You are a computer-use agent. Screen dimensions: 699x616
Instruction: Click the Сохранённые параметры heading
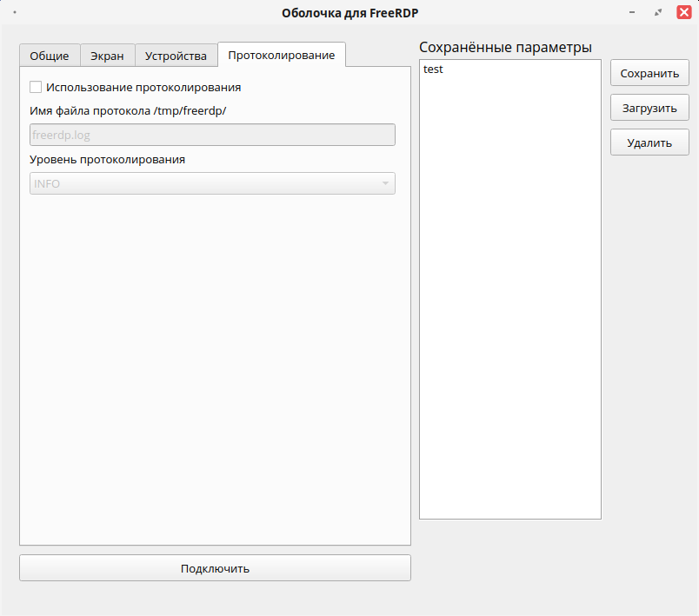click(x=505, y=47)
